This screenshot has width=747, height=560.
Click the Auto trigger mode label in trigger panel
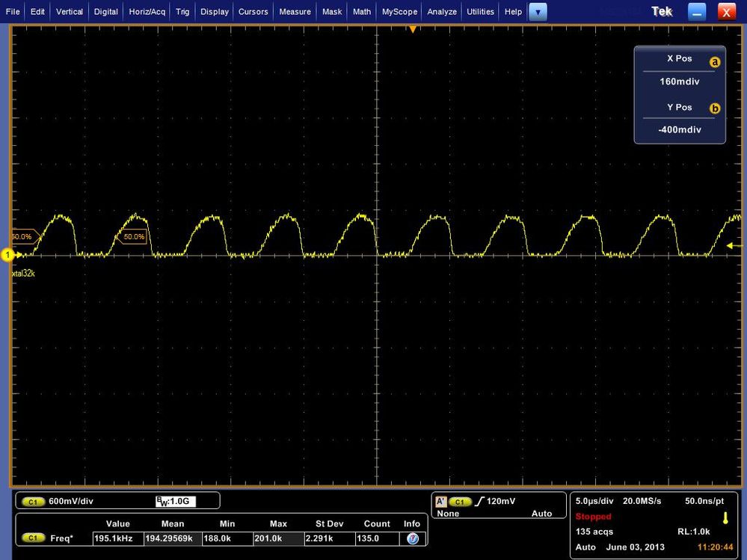(x=541, y=514)
